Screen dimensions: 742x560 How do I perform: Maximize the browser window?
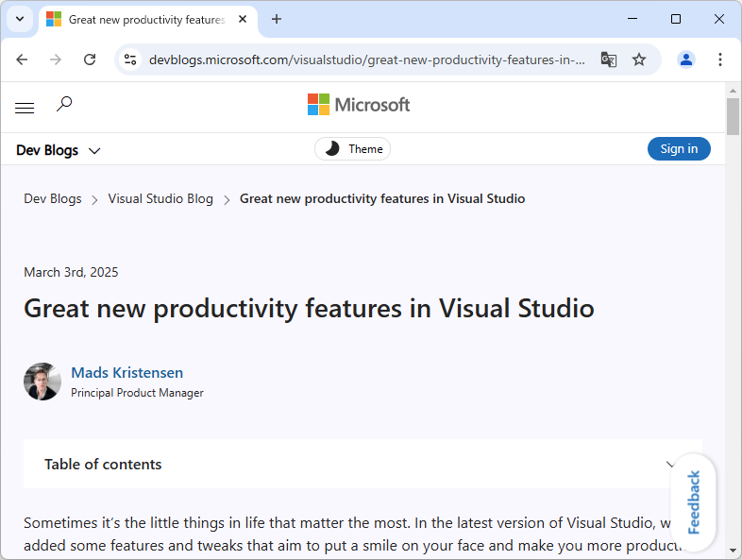tap(676, 19)
